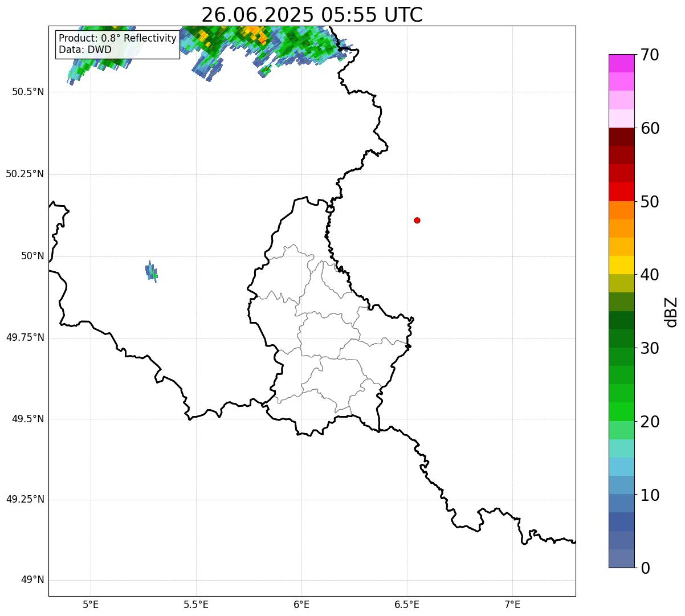Click the orange high-reflectivity core at top

[x=257, y=32]
